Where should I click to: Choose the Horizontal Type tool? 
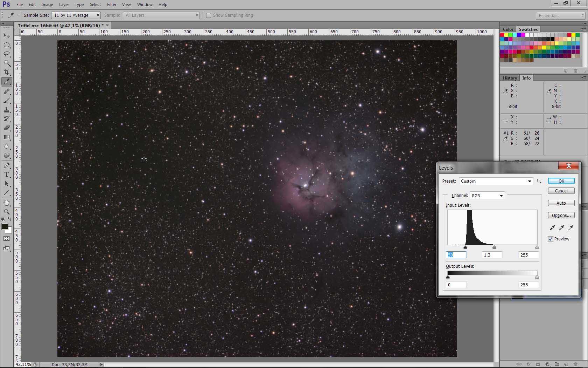pyautogui.click(x=7, y=175)
